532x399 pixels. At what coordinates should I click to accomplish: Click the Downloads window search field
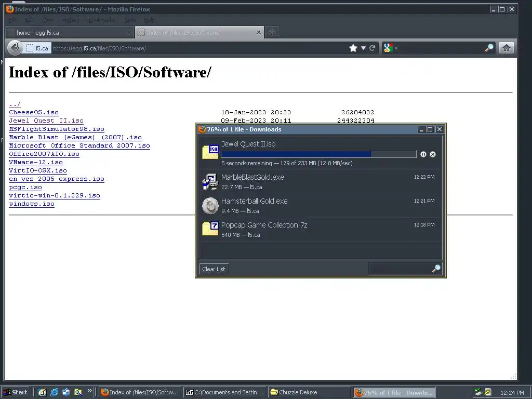(400, 269)
